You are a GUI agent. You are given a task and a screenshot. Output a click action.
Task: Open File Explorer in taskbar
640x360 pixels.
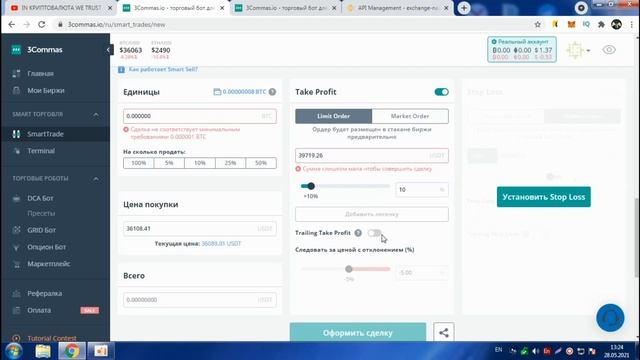tap(43, 351)
